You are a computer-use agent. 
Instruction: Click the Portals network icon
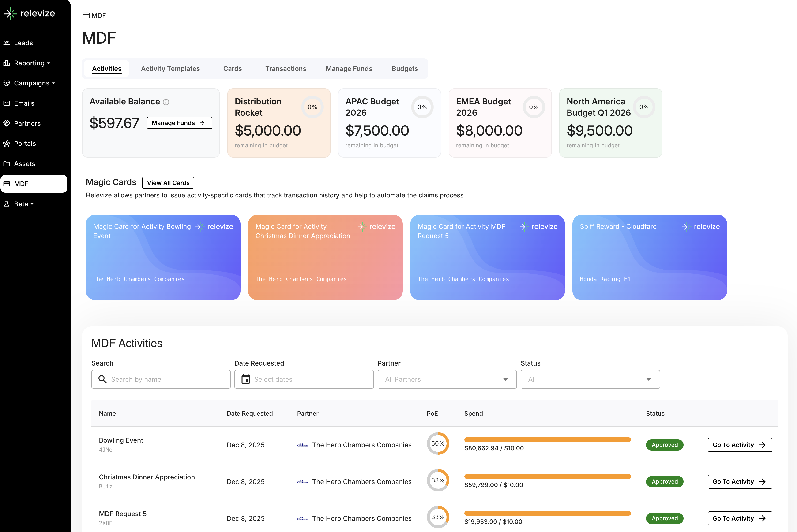click(x=7, y=144)
